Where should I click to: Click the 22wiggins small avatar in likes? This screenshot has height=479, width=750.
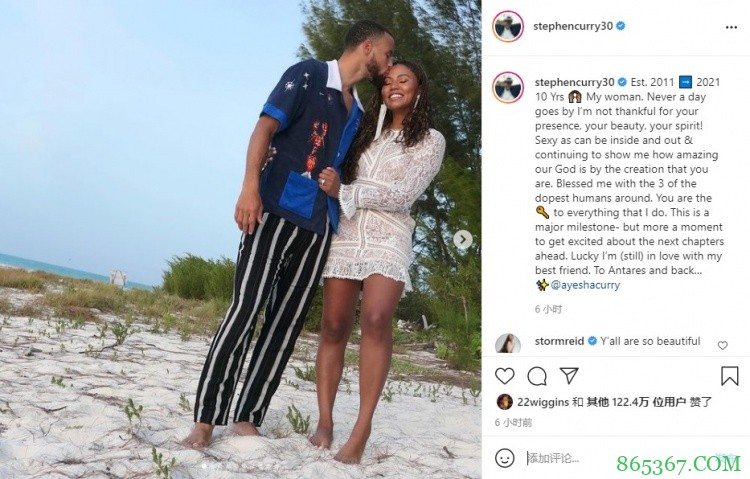pyautogui.click(x=504, y=402)
